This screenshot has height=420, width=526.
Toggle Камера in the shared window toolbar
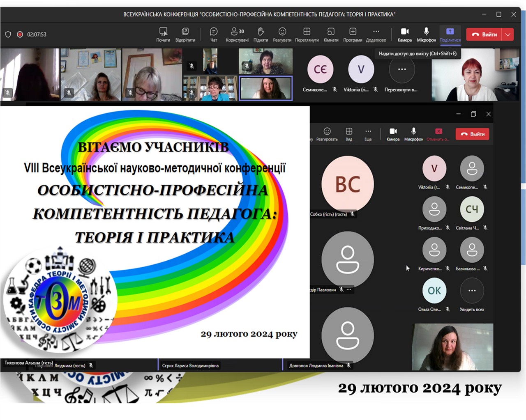393,134
